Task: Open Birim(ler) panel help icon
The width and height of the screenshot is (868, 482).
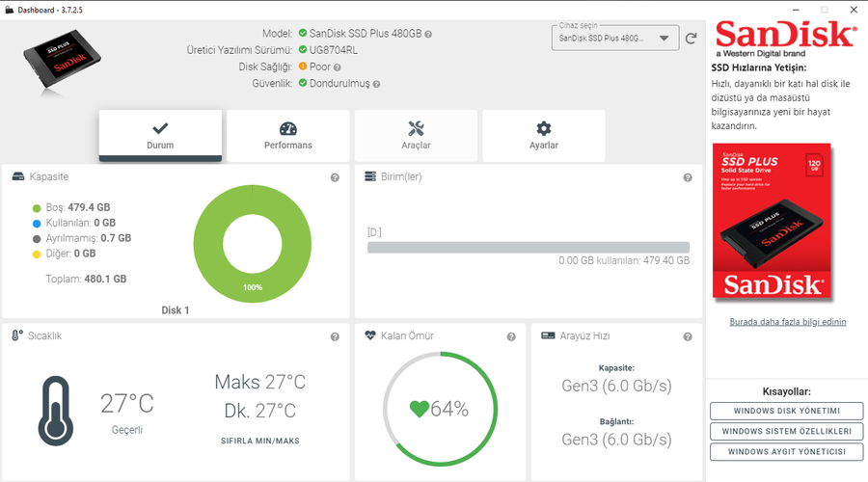Action: pos(688,177)
